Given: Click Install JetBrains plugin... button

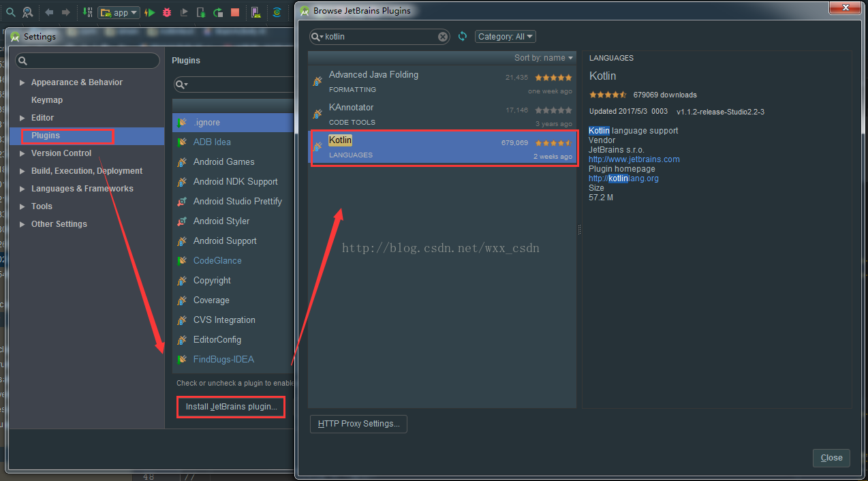Looking at the screenshot, I should [231, 407].
